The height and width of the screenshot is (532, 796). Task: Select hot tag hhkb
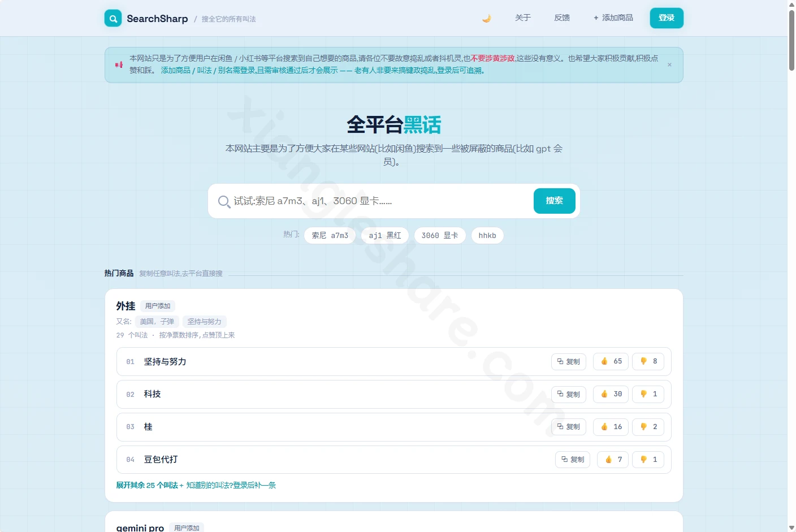[x=487, y=235]
